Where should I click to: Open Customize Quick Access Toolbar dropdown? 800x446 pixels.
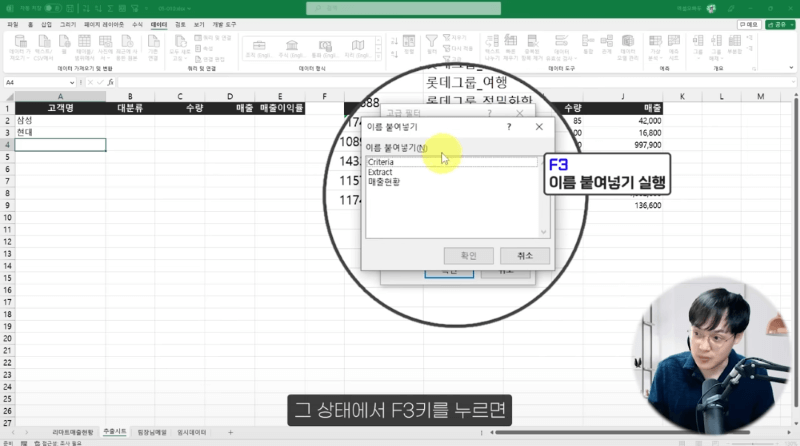click(x=146, y=9)
